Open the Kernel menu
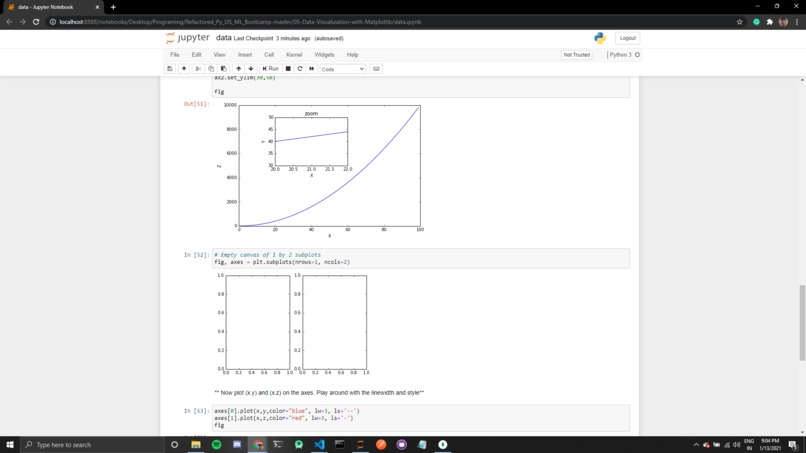 click(x=294, y=55)
